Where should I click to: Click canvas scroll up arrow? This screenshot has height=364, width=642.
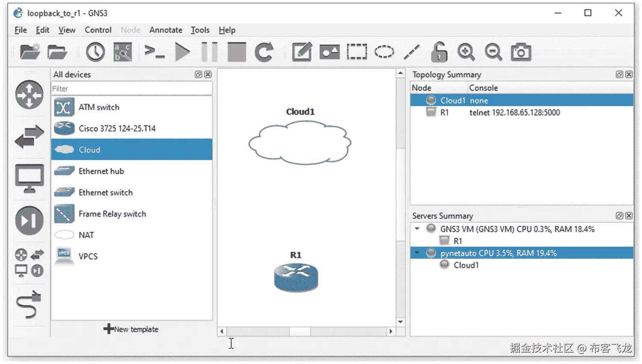click(400, 74)
